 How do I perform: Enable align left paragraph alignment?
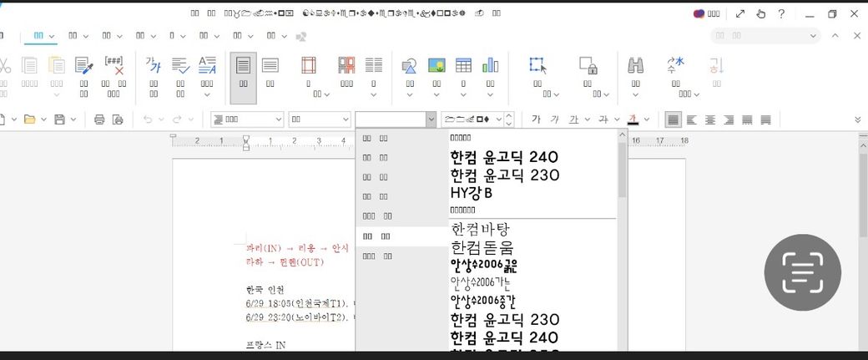691,119
